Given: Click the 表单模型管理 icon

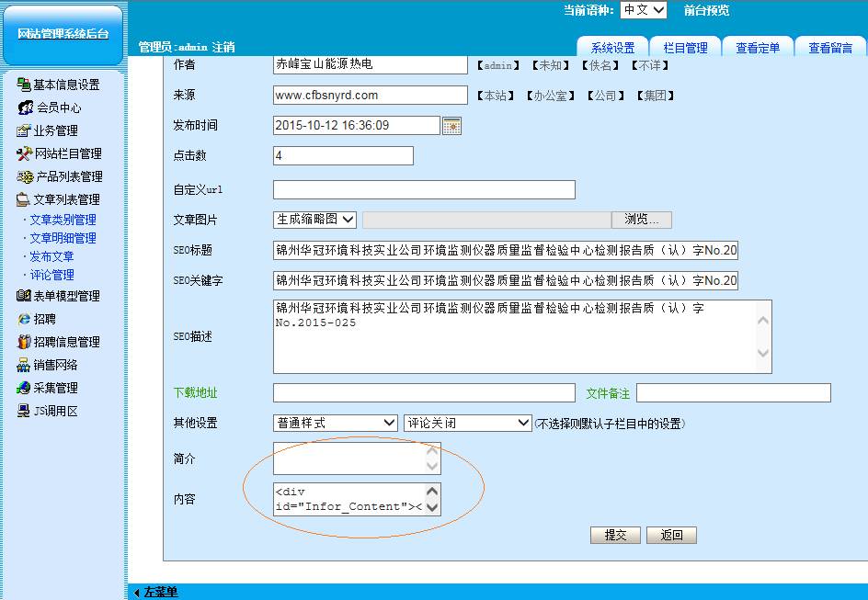Looking at the screenshot, I should pos(24,296).
